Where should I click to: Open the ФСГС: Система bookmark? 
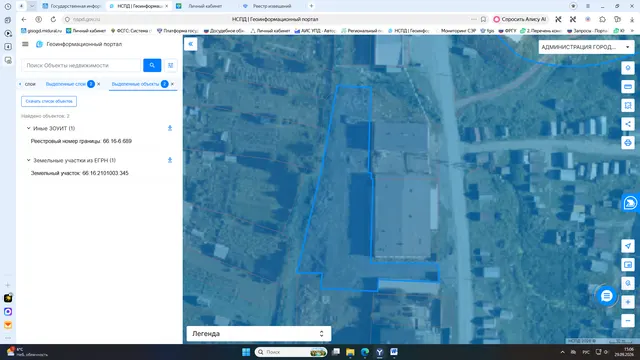click(x=131, y=31)
